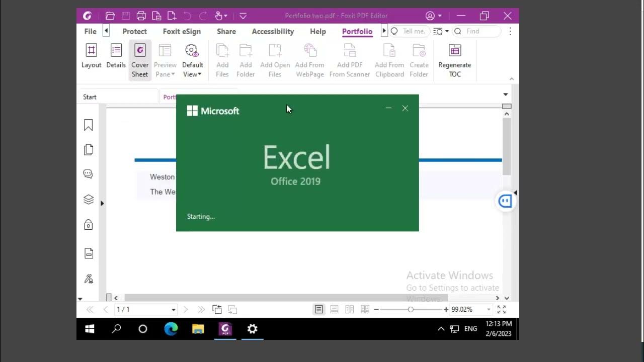The height and width of the screenshot is (362, 644).
Task: Click zoom out minus button
Action: [x=376, y=310]
